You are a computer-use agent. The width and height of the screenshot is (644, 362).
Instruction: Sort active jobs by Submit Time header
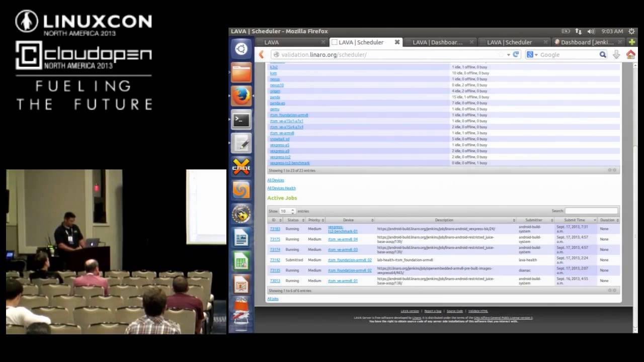point(576,220)
